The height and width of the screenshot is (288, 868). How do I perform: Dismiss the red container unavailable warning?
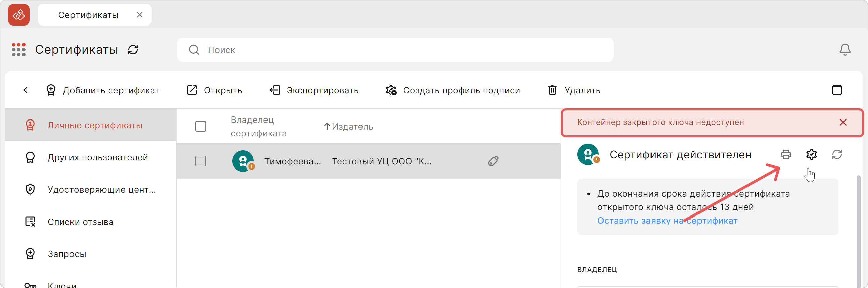tap(843, 122)
